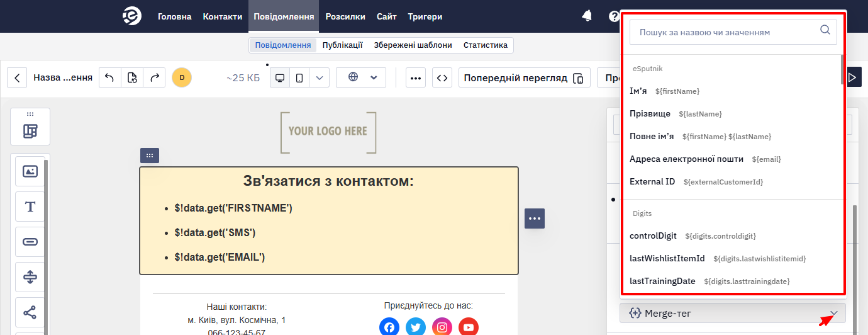Click the $!data.get('FIRSTNAME') list item
This screenshot has height=335, width=868.
233,208
